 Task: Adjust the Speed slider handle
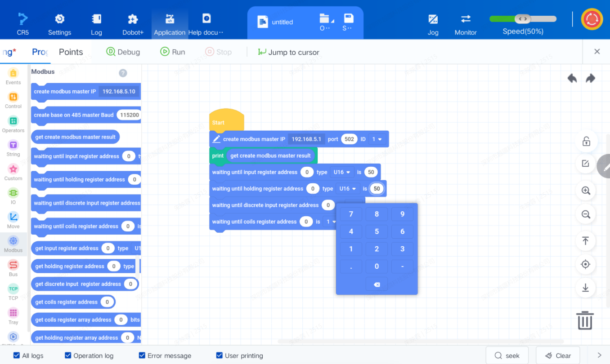pos(523,19)
